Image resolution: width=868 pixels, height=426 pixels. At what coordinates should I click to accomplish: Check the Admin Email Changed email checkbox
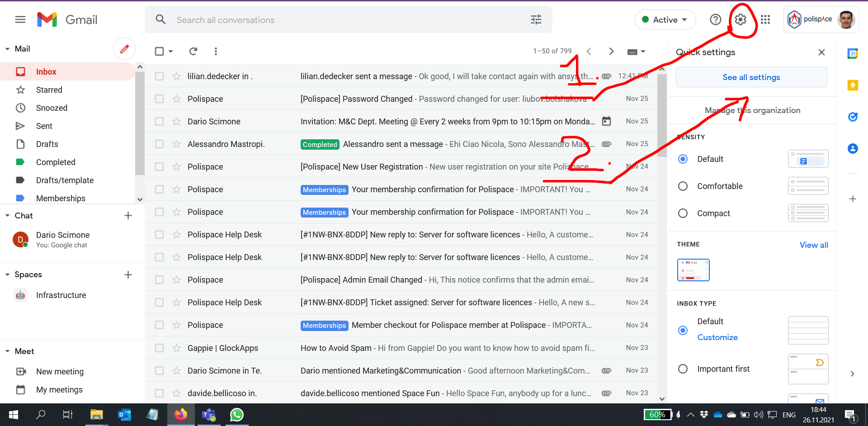(x=159, y=279)
